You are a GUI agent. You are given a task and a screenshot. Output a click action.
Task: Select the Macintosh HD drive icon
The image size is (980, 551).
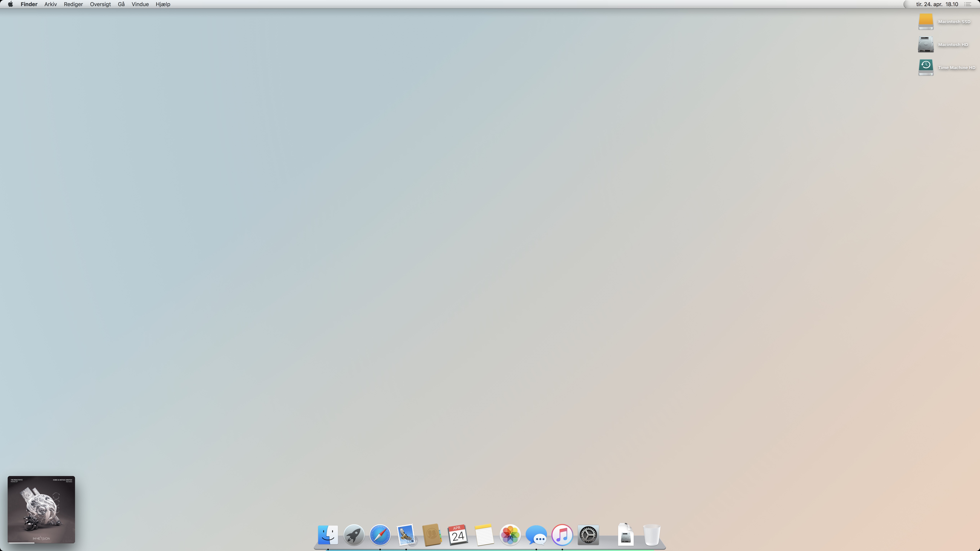point(926,45)
